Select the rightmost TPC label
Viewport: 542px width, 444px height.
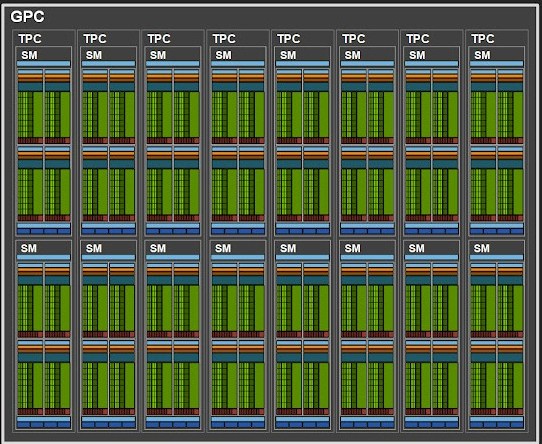click(483, 39)
